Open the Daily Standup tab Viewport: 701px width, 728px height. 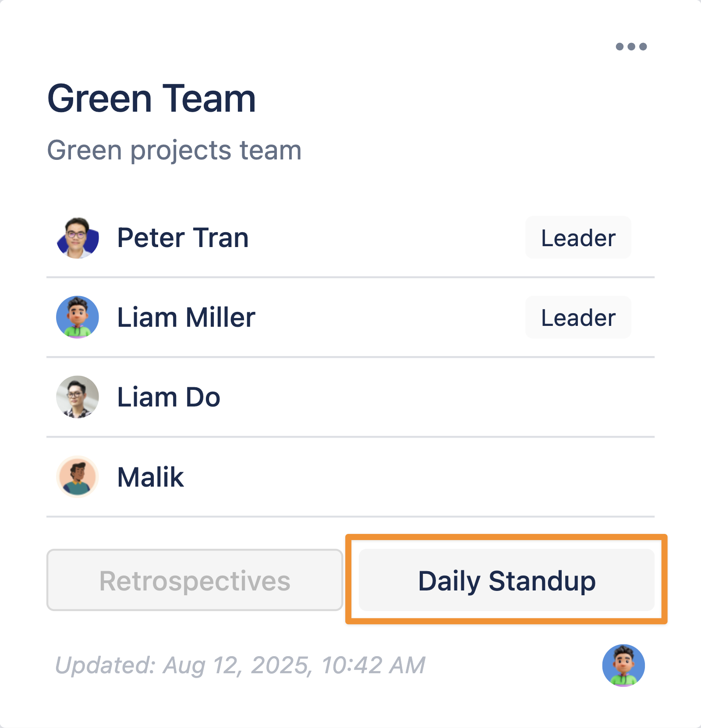coord(506,580)
